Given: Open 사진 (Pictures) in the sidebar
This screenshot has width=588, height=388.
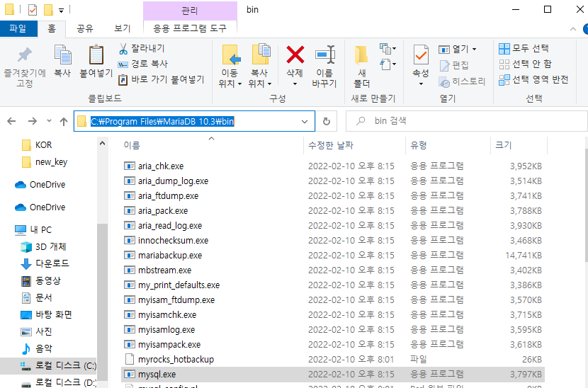Looking at the screenshot, I should click(x=36, y=331).
